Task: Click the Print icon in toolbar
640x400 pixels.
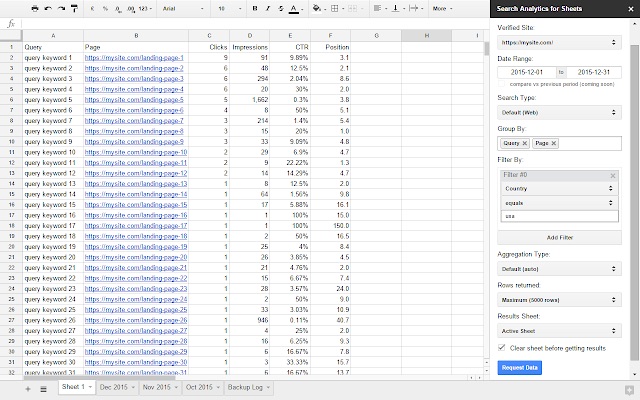Action: 35,8
